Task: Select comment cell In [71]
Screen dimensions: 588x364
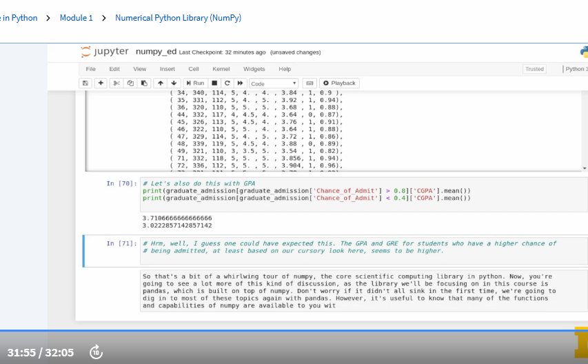Action: click(364, 252)
